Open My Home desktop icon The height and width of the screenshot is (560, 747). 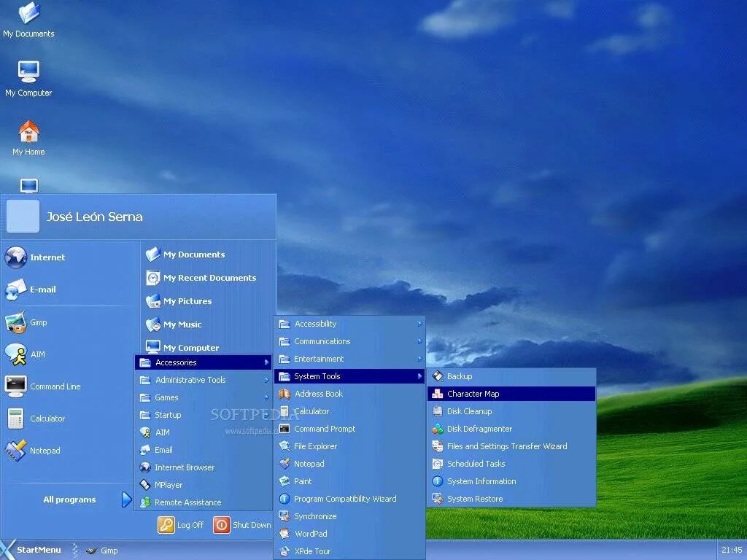tap(28, 131)
